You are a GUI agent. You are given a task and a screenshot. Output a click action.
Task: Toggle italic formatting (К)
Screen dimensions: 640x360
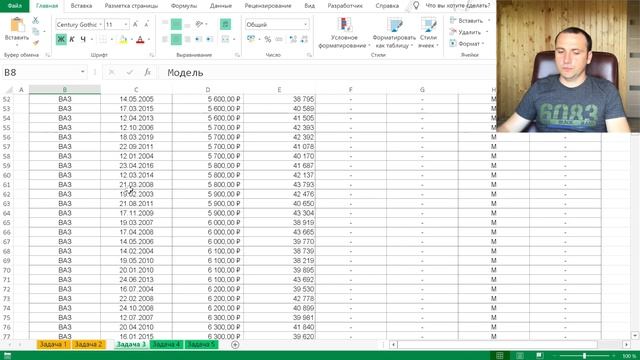[72, 39]
